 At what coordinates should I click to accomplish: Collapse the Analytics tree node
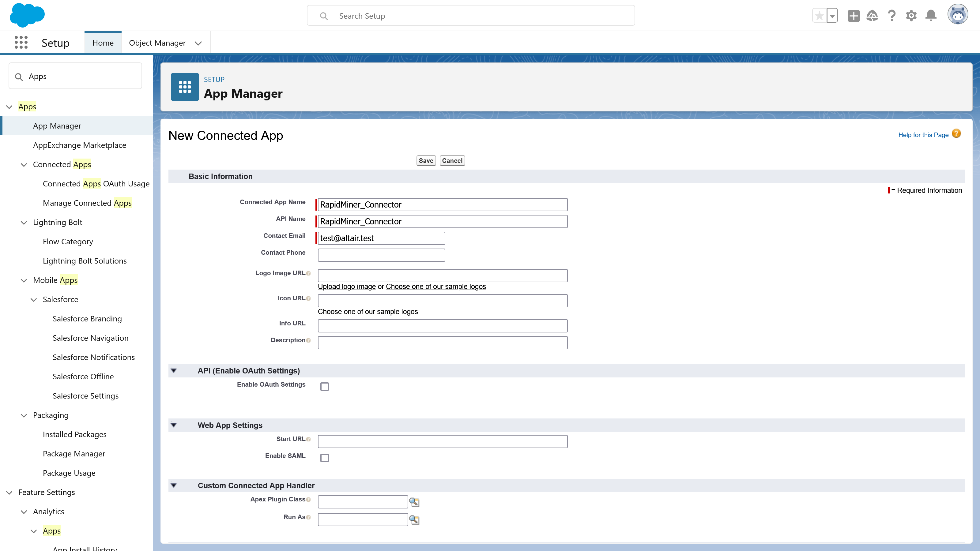click(24, 512)
